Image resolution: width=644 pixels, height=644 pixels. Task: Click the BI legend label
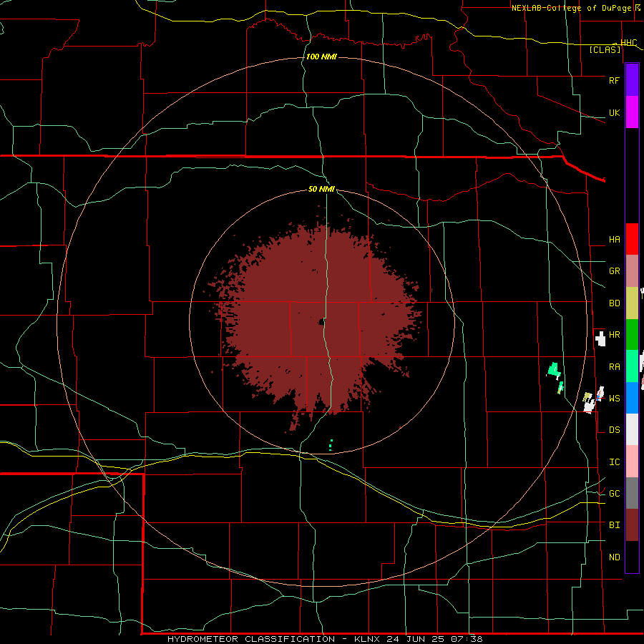pyautogui.click(x=614, y=525)
